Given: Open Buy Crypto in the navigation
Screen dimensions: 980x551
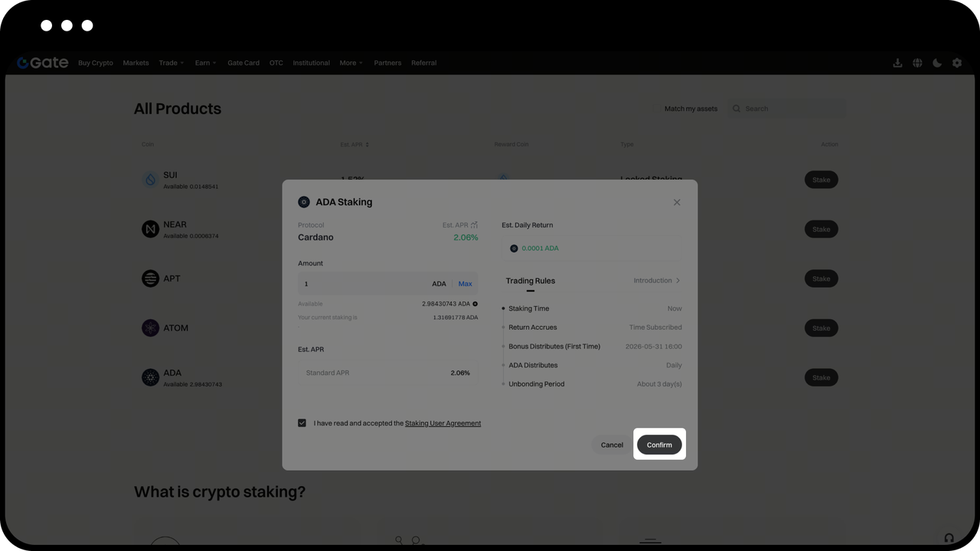Looking at the screenshot, I should point(96,63).
